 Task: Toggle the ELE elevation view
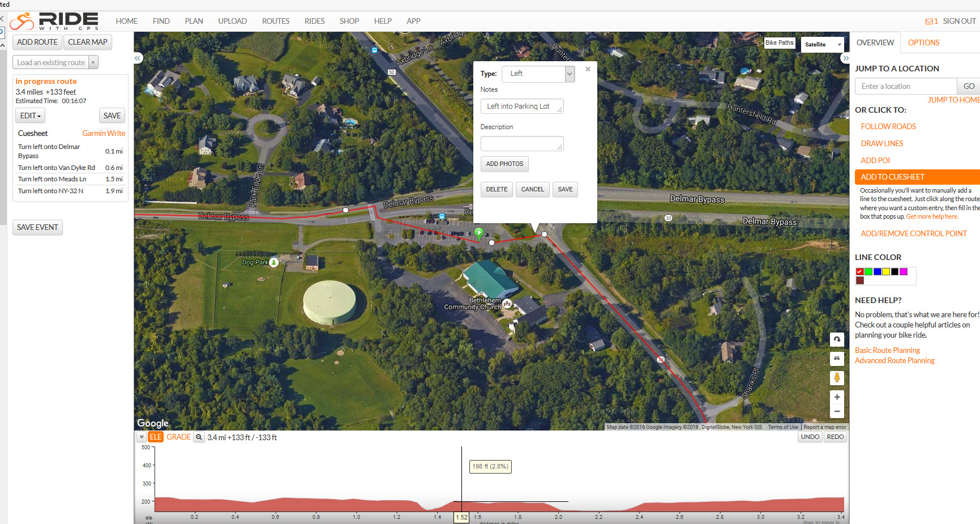[156, 437]
